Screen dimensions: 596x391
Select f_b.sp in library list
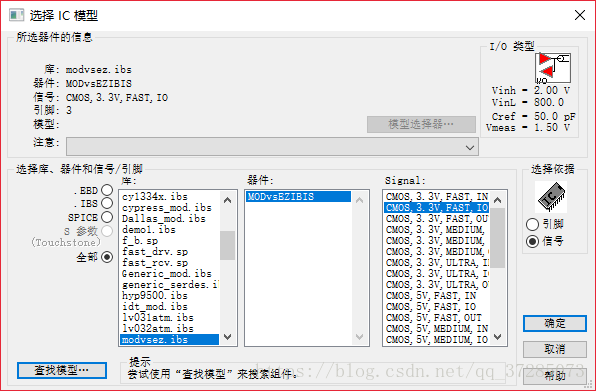[x=170, y=241]
